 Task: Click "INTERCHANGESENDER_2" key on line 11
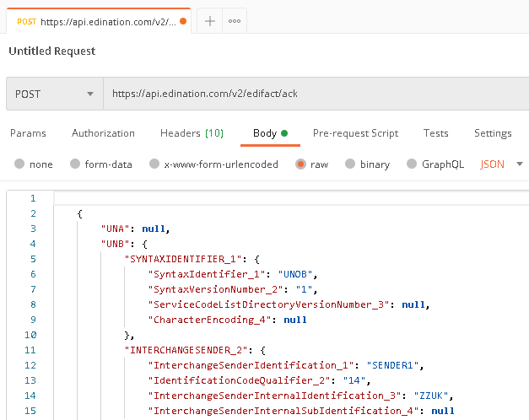(x=186, y=350)
